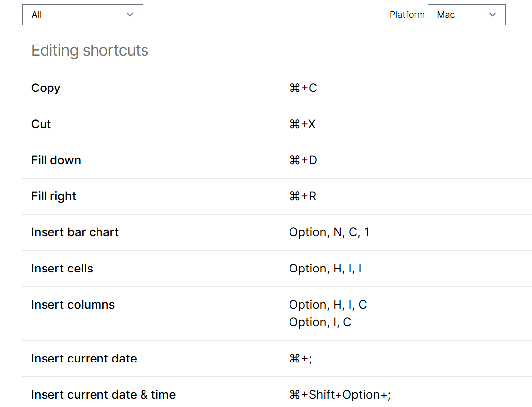Click the Editing shortcuts heading
This screenshot has width=532, height=407.
click(90, 50)
